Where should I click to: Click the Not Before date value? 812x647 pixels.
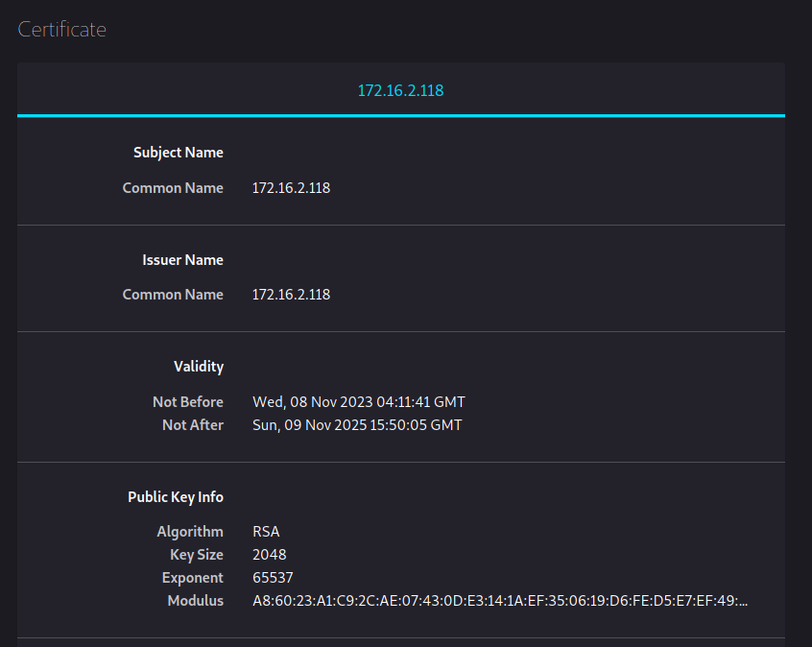tap(358, 402)
